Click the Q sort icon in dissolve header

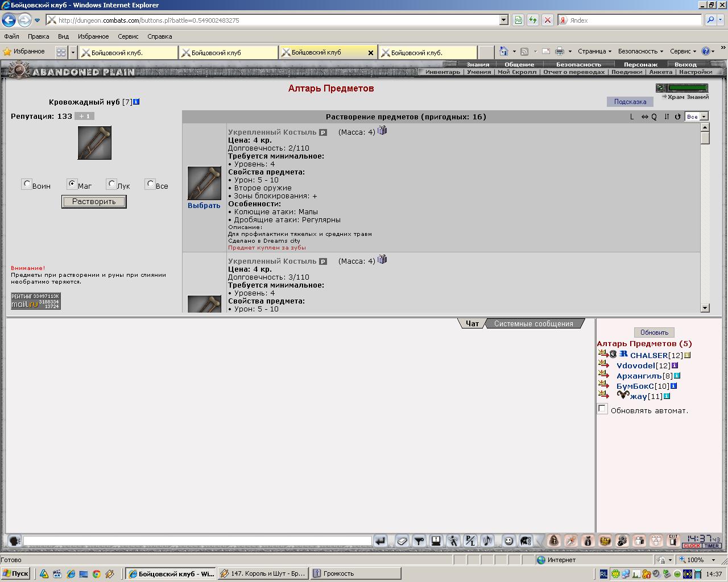(653, 117)
